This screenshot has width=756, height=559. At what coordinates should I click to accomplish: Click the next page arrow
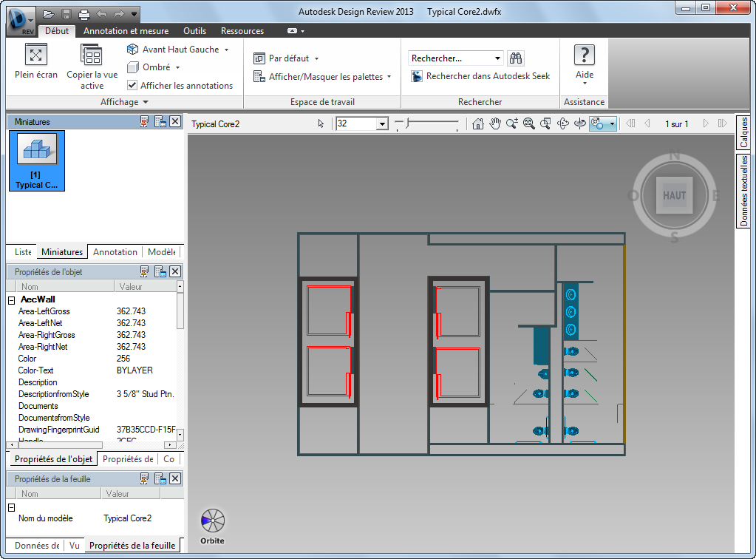click(706, 123)
